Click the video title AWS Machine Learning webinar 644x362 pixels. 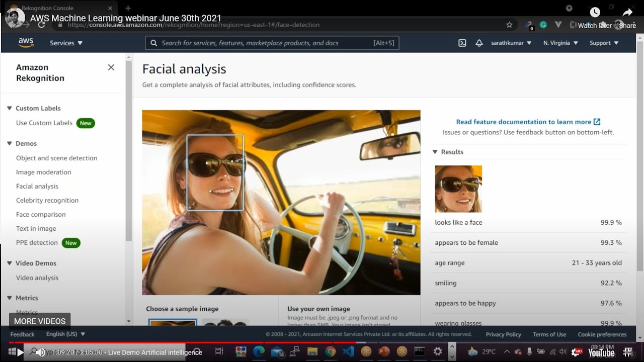[126, 18]
